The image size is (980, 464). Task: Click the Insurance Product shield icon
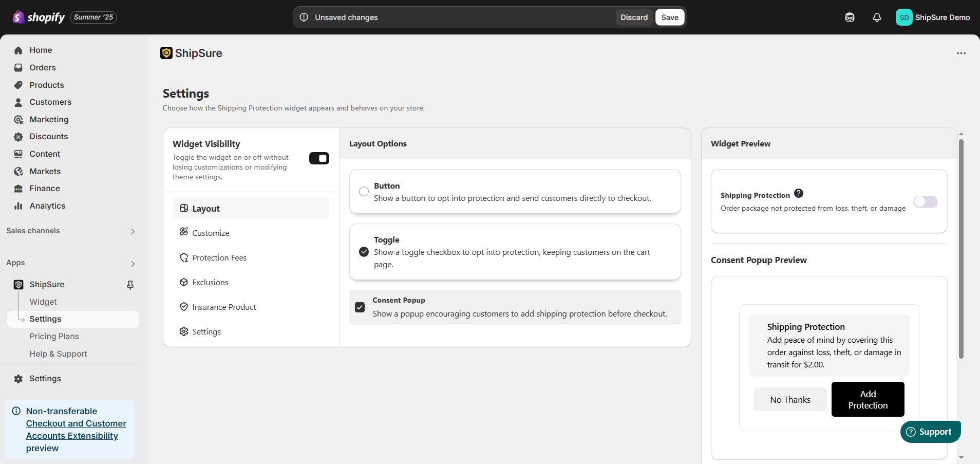pyautogui.click(x=184, y=307)
